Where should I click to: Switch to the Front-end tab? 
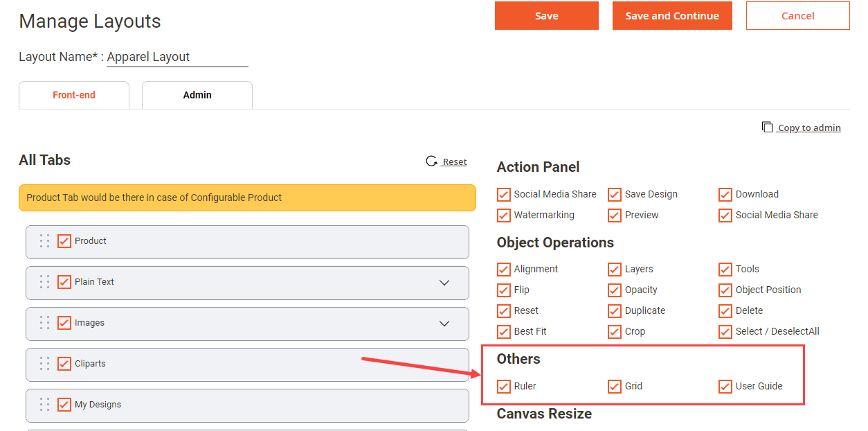73,95
